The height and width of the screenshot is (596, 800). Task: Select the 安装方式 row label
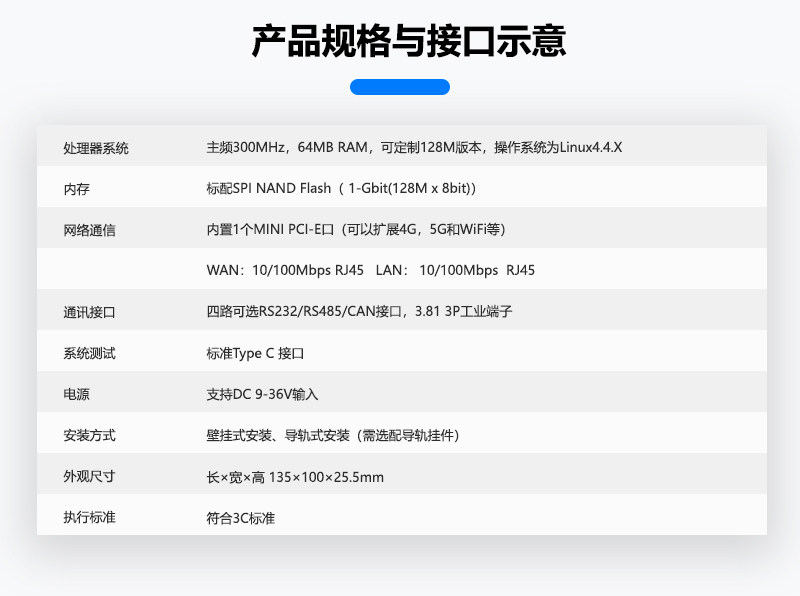(x=89, y=435)
